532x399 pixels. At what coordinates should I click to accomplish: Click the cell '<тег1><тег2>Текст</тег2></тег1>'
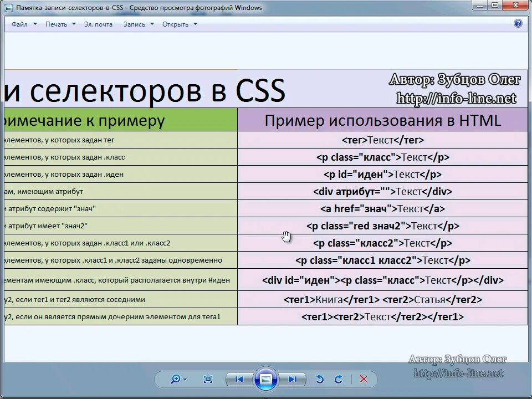[383, 317]
